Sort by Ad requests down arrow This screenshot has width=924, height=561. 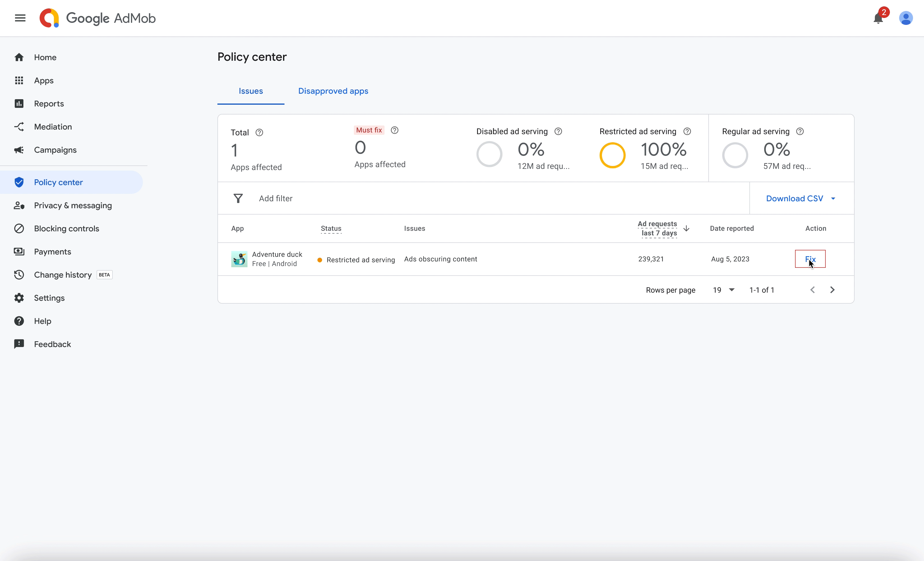click(x=686, y=228)
